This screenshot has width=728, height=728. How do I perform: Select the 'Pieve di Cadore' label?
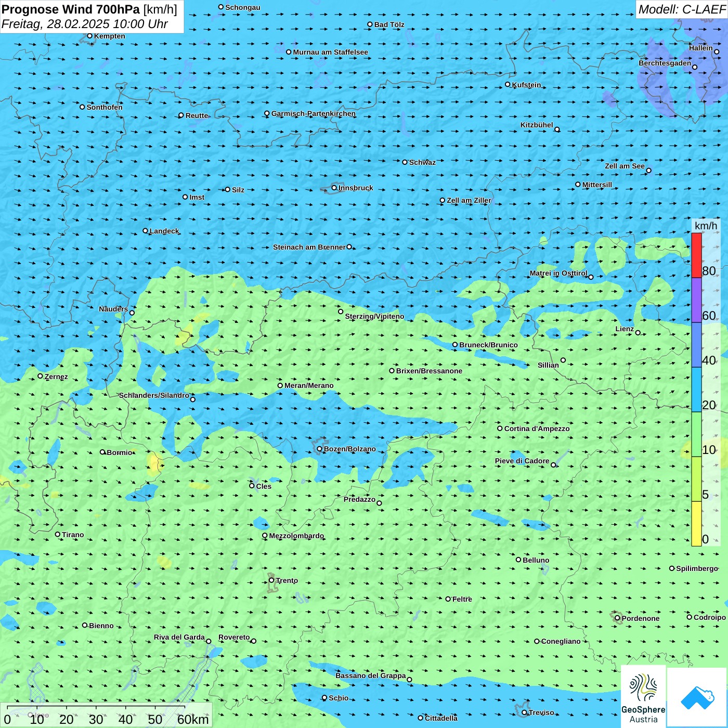(x=522, y=461)
